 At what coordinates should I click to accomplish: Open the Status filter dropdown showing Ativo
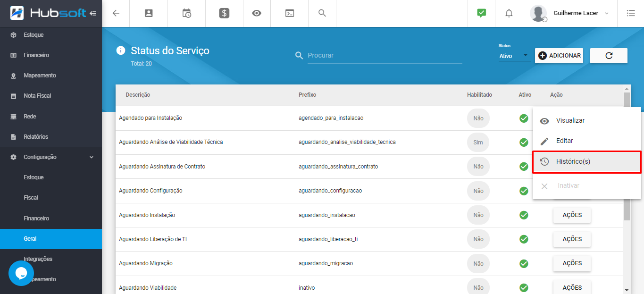[513, 56]
